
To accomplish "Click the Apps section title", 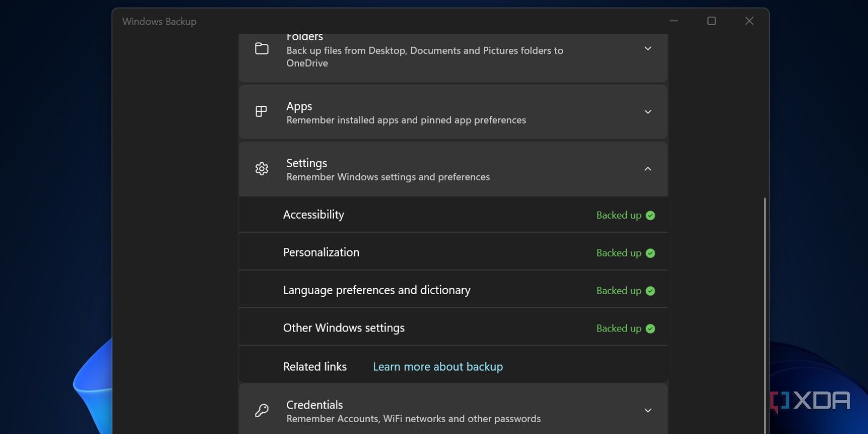I will point(299,106).
